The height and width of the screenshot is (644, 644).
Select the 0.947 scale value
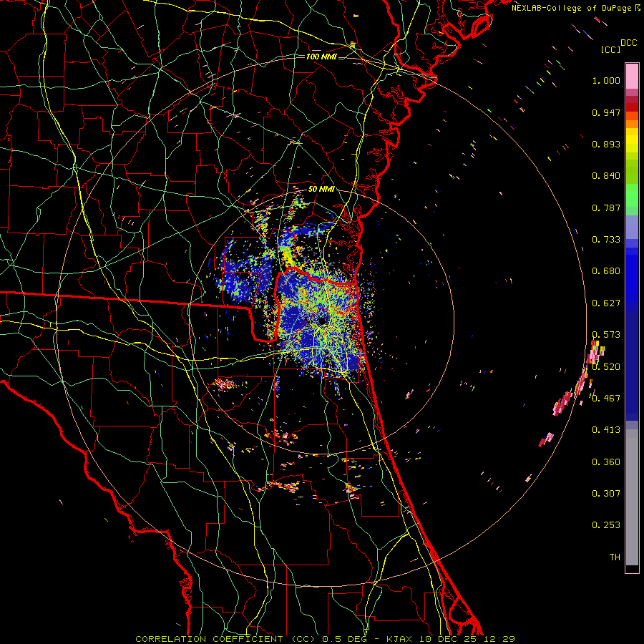[606, 112]
